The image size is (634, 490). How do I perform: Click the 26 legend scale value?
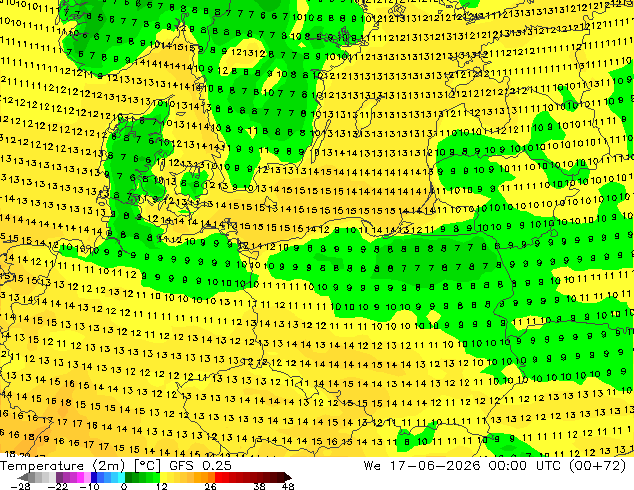210,486
